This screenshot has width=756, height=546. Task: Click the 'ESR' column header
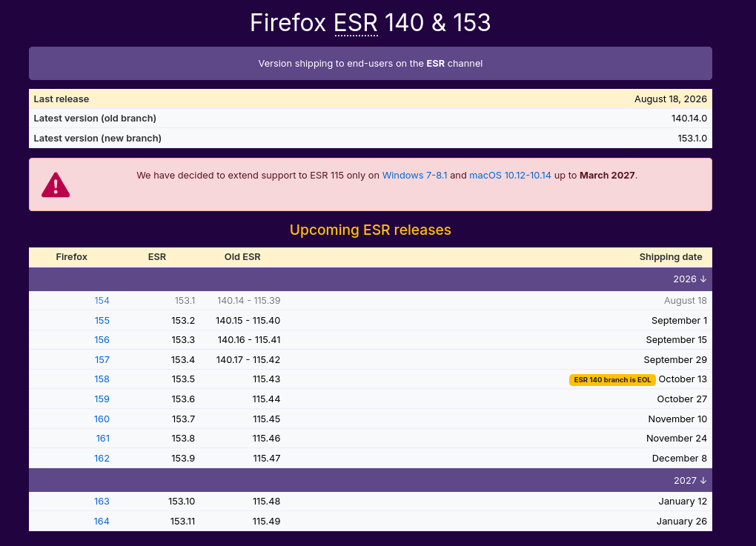click(156, 257)
